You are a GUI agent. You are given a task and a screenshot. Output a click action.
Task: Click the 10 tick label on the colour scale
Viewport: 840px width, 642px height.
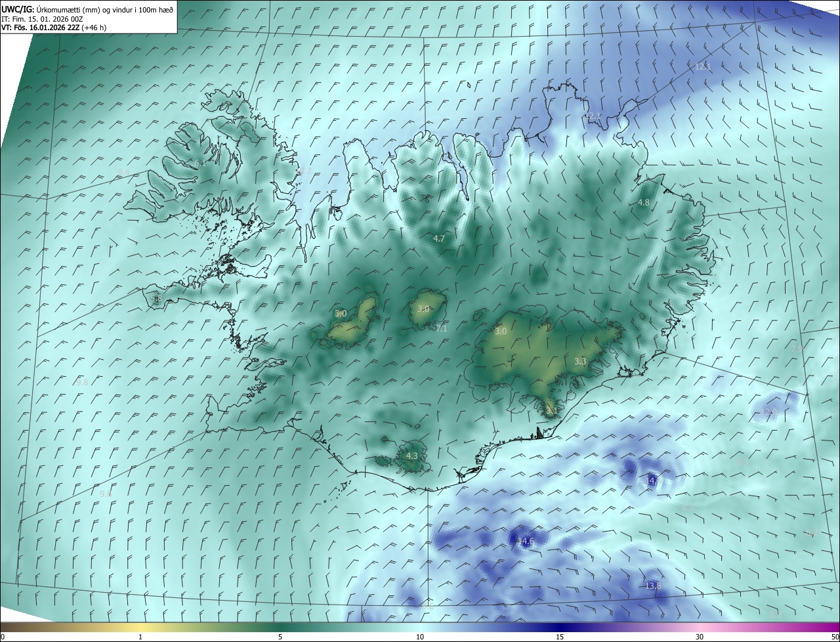pyautogui.click(x=420, y=637)
